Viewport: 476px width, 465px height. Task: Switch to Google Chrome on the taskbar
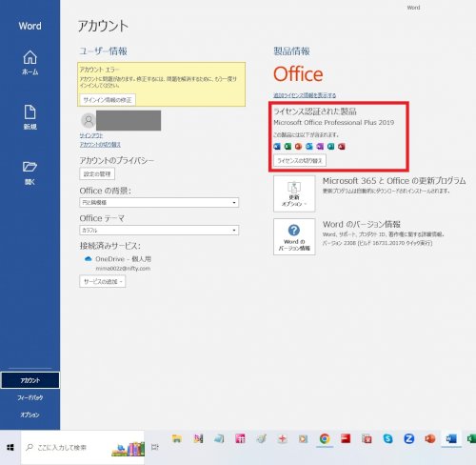325,439
